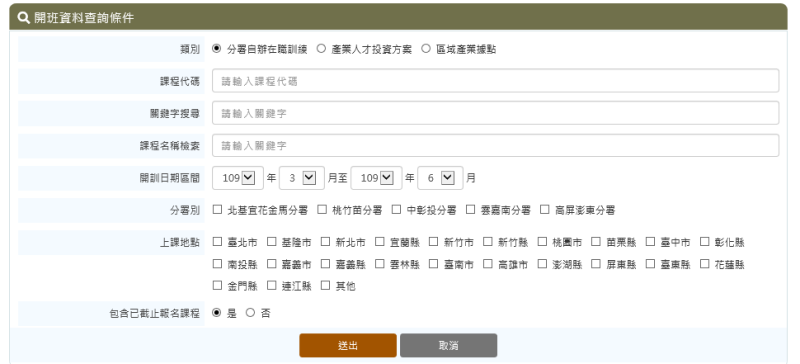The image size is (800, 364).
Task: Select the 彰化縣 checkbox
Action: pos(705,241)
